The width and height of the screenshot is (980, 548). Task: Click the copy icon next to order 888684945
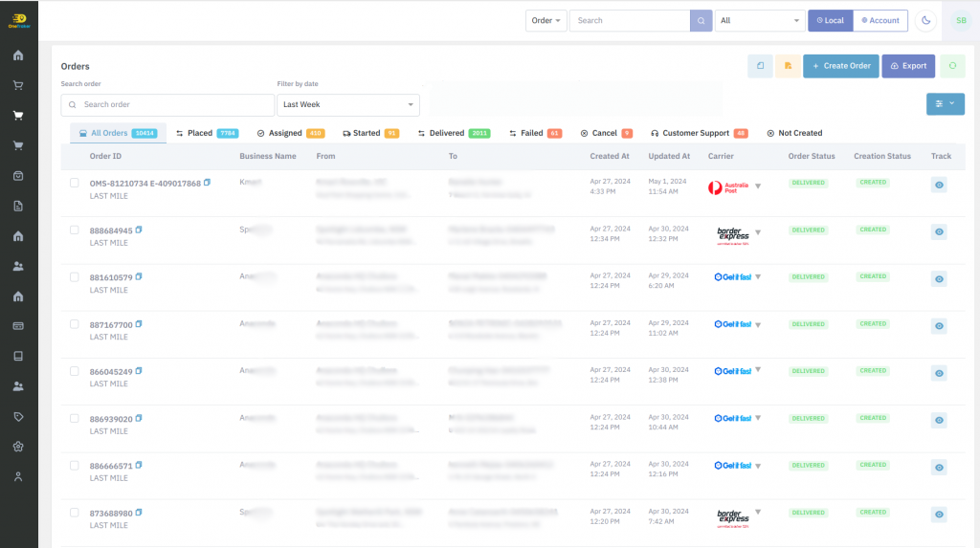(139, 230)
